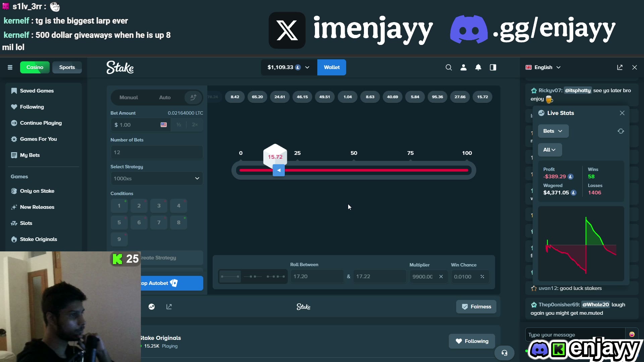Open the Advanced strategy tab icon
The height and width of the screenshot is (362, 644).
tap(193, 98)
